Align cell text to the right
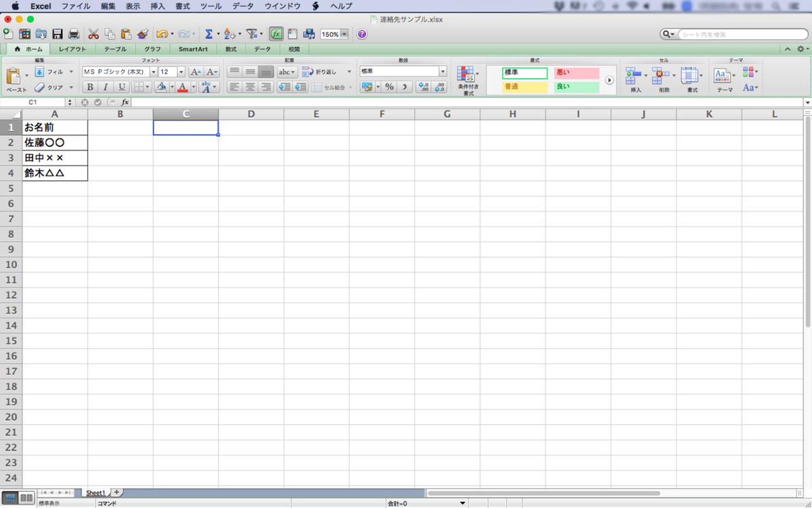 266,87
